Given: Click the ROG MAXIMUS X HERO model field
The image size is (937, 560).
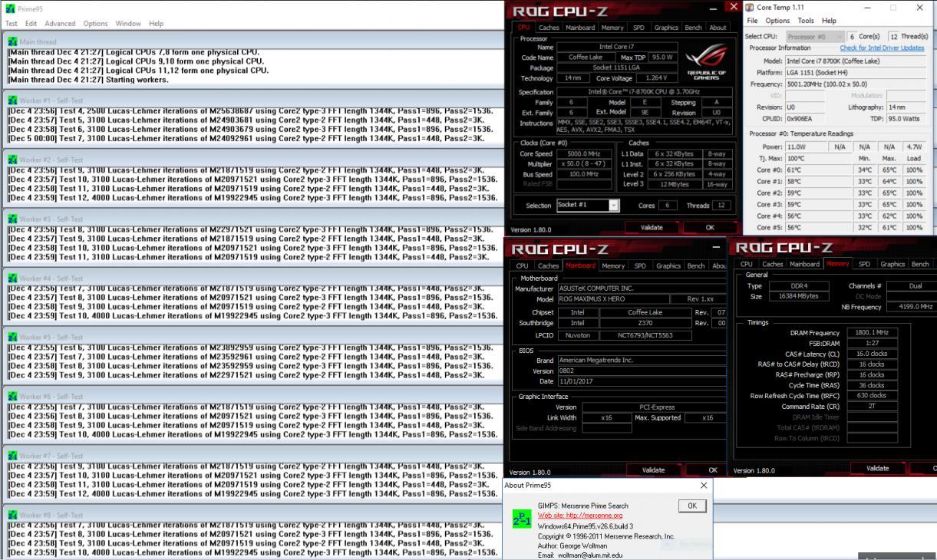Looking at the screenshot, I should [x=612, y=299].
